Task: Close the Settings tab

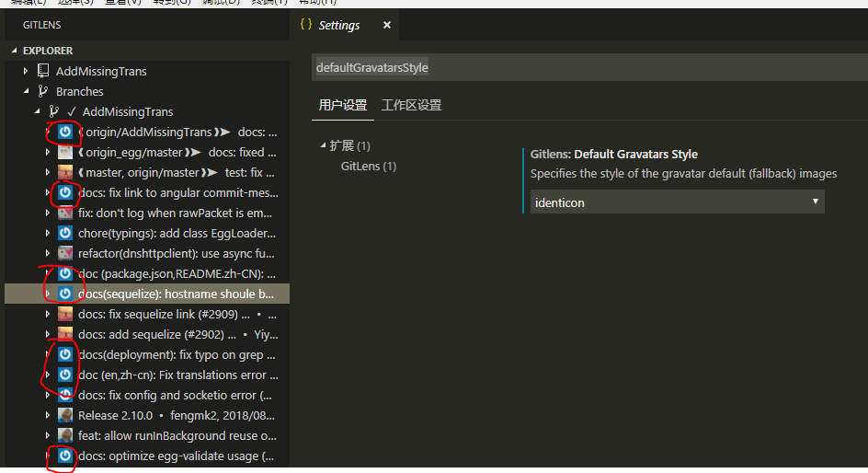Action: pos(387,25)
